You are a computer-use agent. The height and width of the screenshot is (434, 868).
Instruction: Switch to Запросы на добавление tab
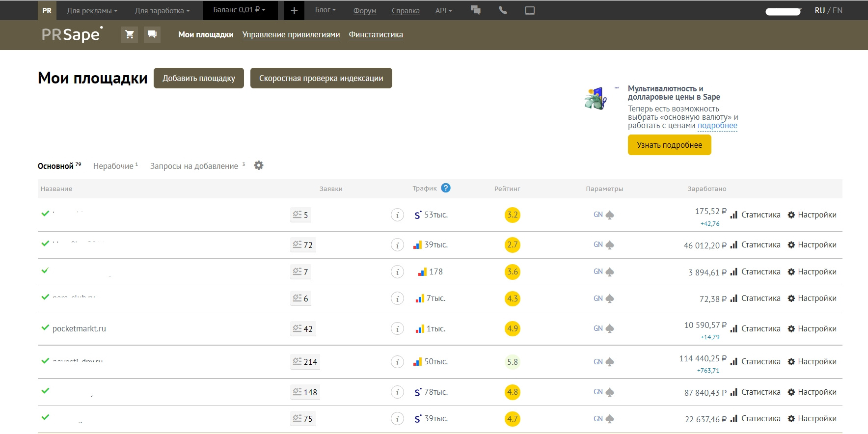(194, 166)
